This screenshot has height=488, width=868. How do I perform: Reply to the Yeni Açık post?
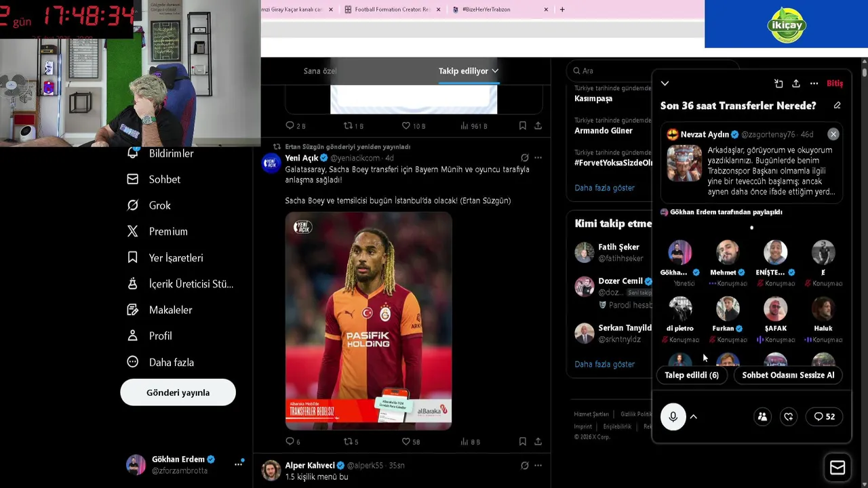tap(293, 441)
